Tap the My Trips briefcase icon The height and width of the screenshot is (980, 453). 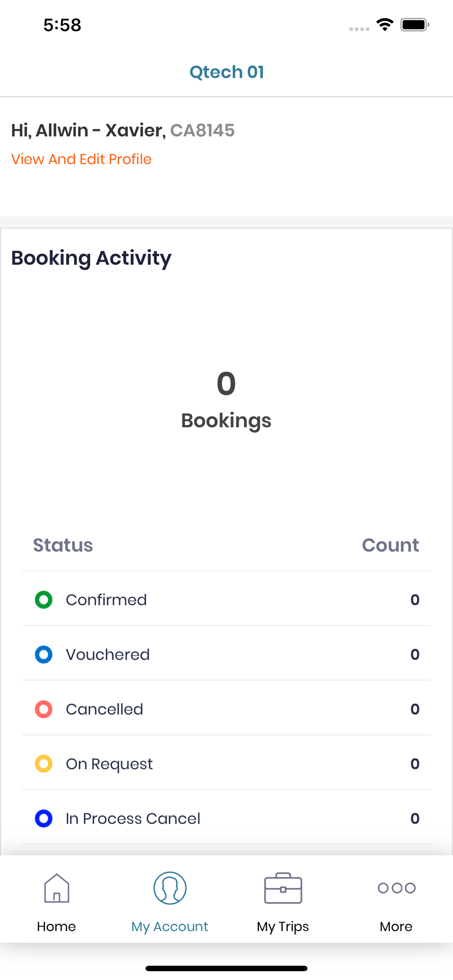(x=283, y=888)
